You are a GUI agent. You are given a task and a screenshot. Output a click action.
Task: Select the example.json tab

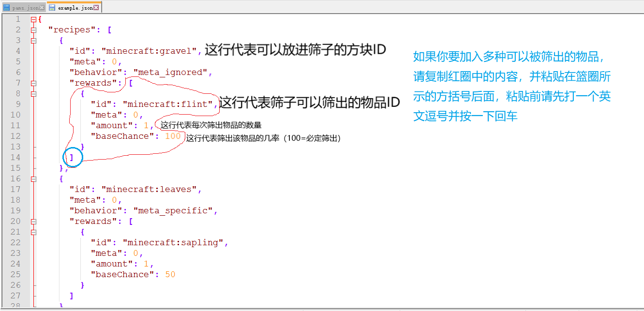[x=75, y=8]
